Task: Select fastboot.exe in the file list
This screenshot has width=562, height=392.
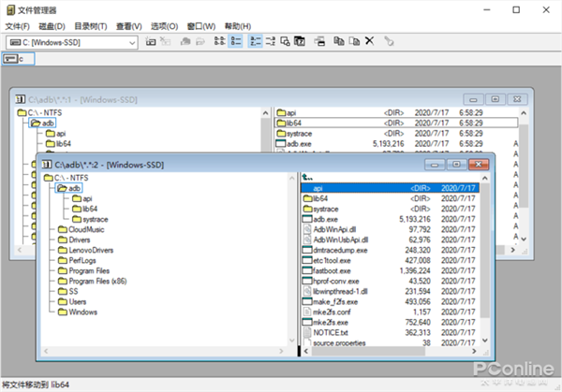Action: click(x=332, y=269)
